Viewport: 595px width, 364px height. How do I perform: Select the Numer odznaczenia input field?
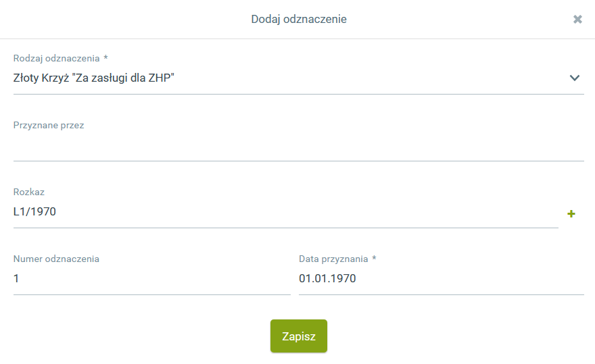(x=151, y=278)
